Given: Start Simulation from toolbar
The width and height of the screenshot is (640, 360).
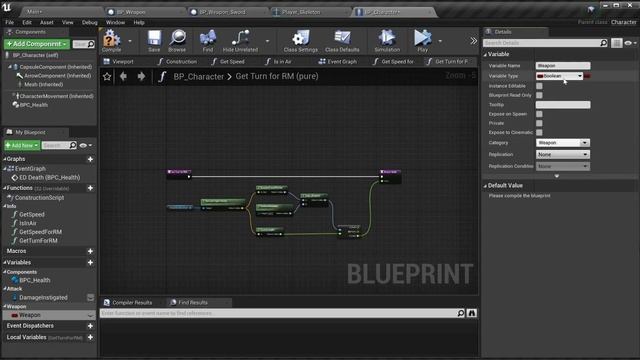Looking at the screenshot, I should (387, 40).
